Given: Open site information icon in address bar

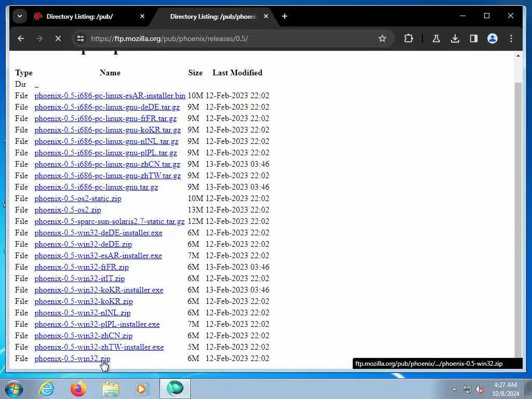Looking at the screenshot, I should coord(81,38).
